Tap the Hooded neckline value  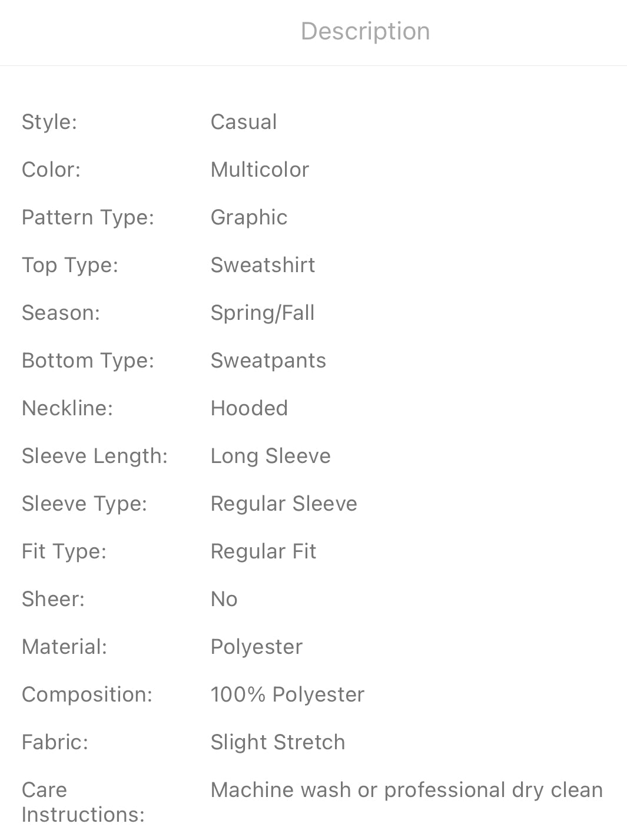click(x=249, y=408)
